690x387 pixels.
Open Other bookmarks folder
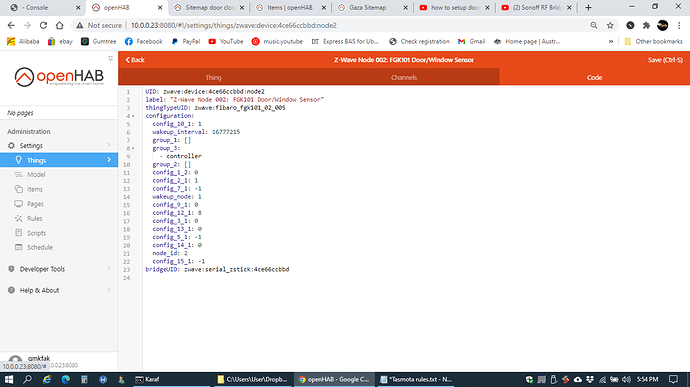(x=653, y=41)
